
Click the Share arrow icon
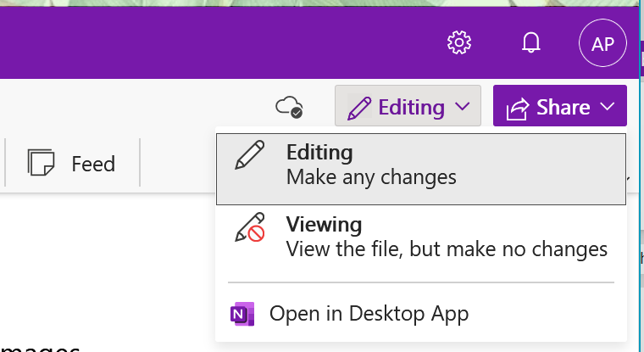(x=517, y=109)
